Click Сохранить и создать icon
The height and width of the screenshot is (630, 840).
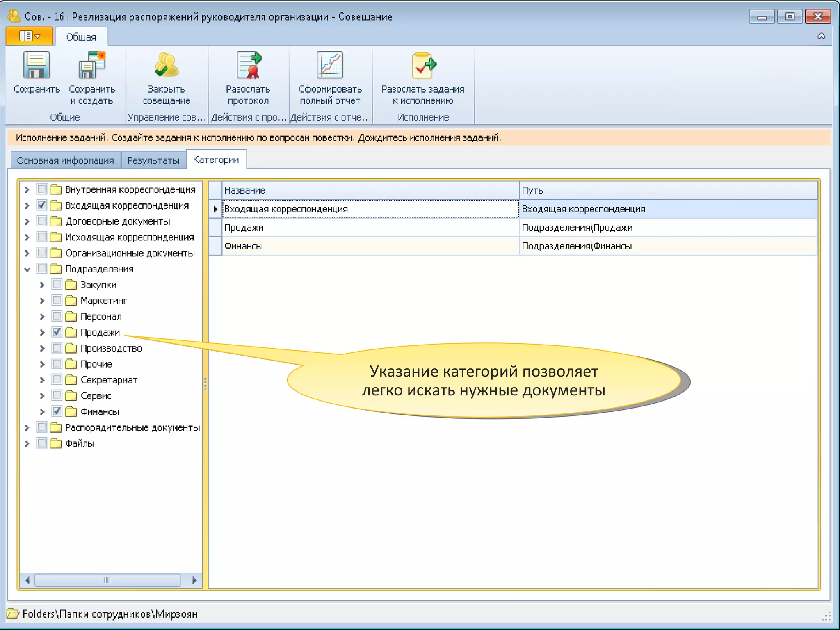click(92, 65)
